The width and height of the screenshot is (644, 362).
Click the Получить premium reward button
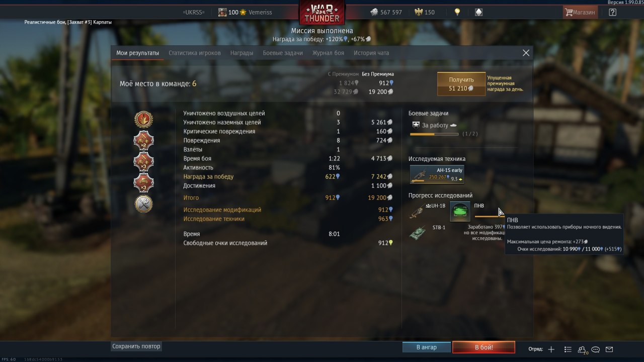click(461, 83)
